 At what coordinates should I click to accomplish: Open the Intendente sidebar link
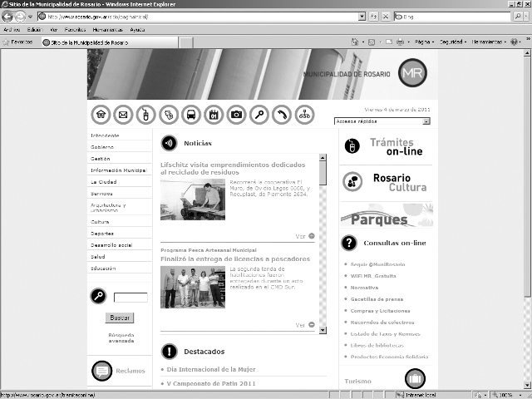[105, 135]
